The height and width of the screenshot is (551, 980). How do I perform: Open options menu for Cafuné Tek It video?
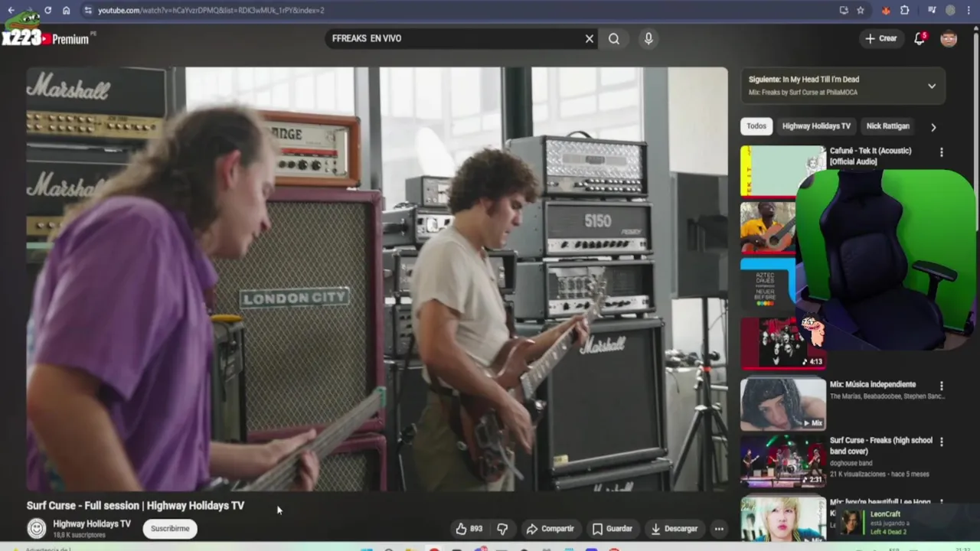click(x=941, y=152)
